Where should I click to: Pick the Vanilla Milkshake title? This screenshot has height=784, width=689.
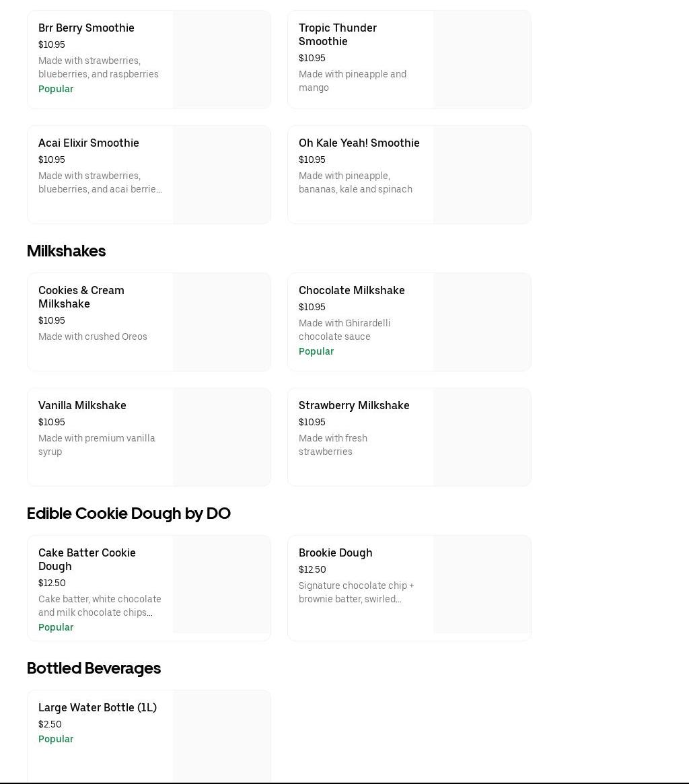tap(82, 406)
